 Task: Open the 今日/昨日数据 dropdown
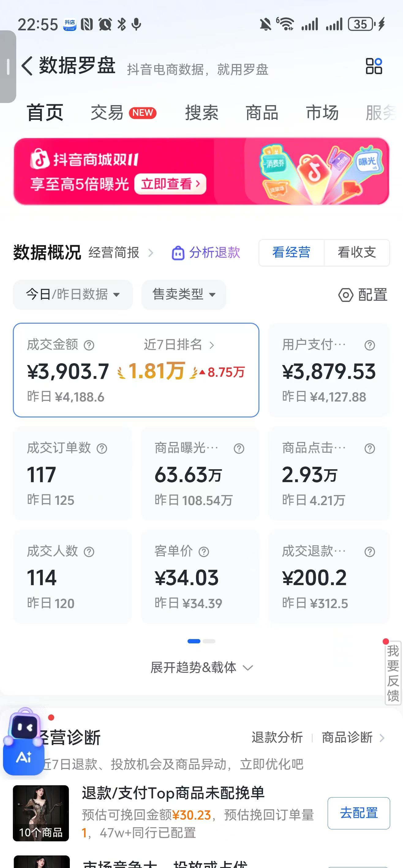(73, 295)
